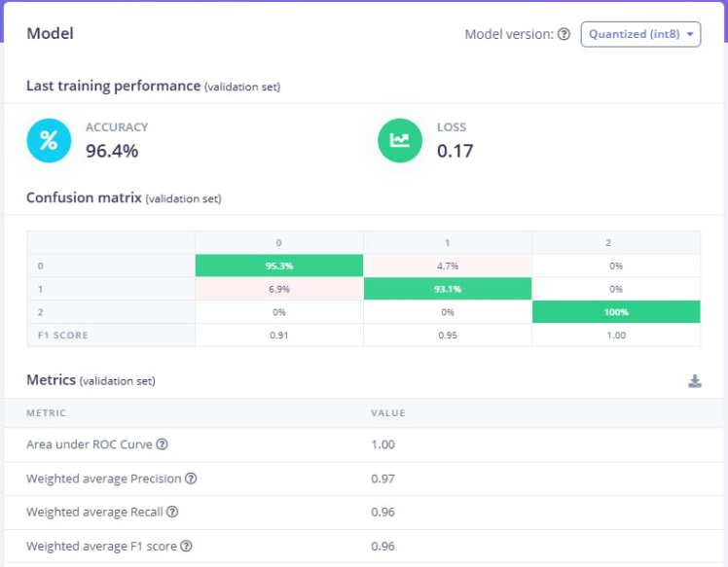Open help for Weighted average F1 score

tap(185, 546)
